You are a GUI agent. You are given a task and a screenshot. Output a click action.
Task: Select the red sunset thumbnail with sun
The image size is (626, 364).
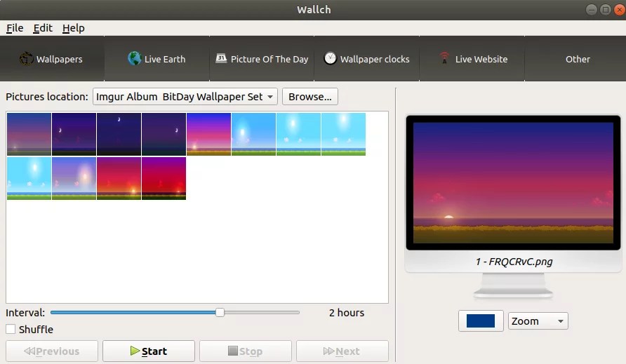tap(119, 178)
